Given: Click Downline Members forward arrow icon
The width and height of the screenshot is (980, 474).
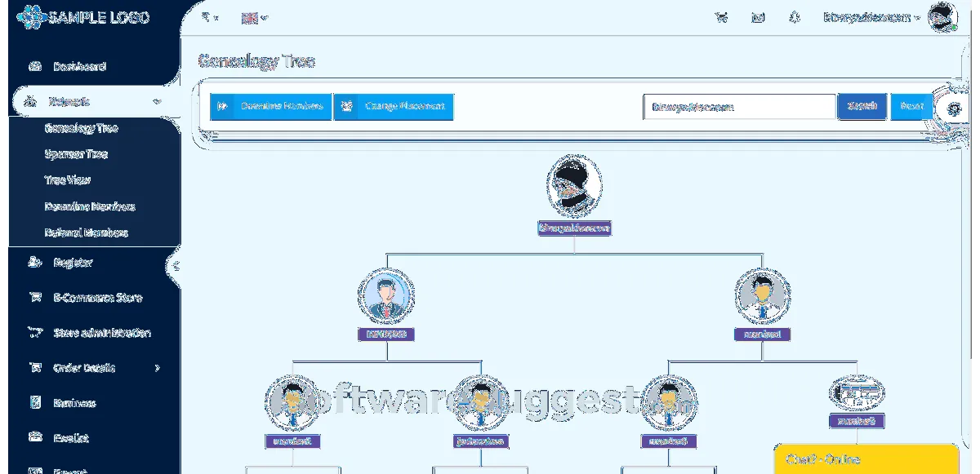Looking at the screenshot, I should tap(222, 106).
